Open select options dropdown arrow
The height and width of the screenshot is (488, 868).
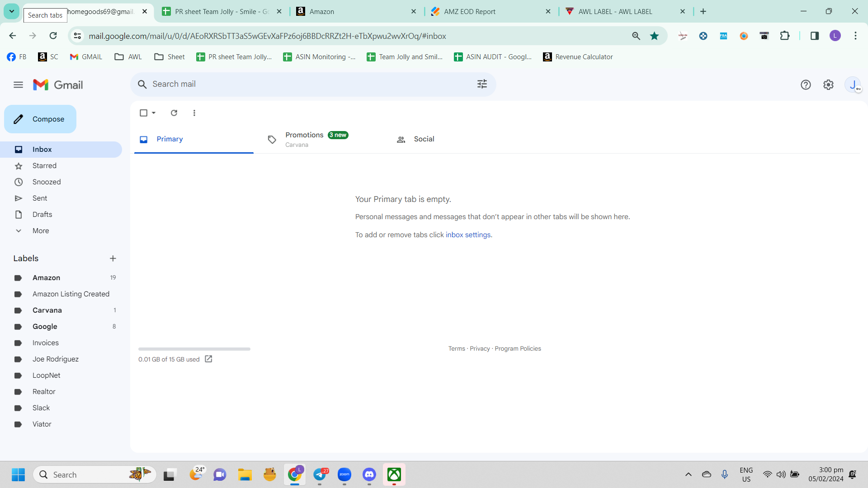click(x=154, y=113)
